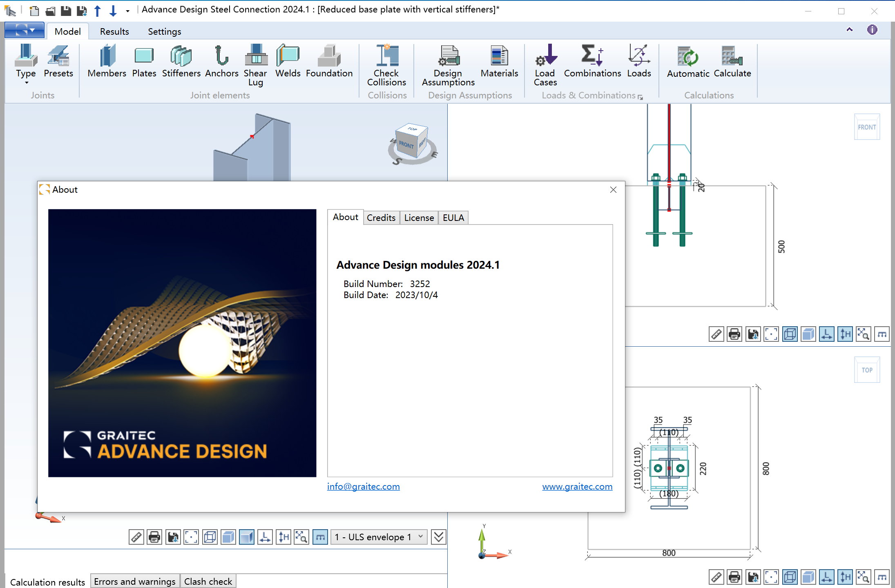
Task: Open the Materials dialog
Action: tap(499, 61)
